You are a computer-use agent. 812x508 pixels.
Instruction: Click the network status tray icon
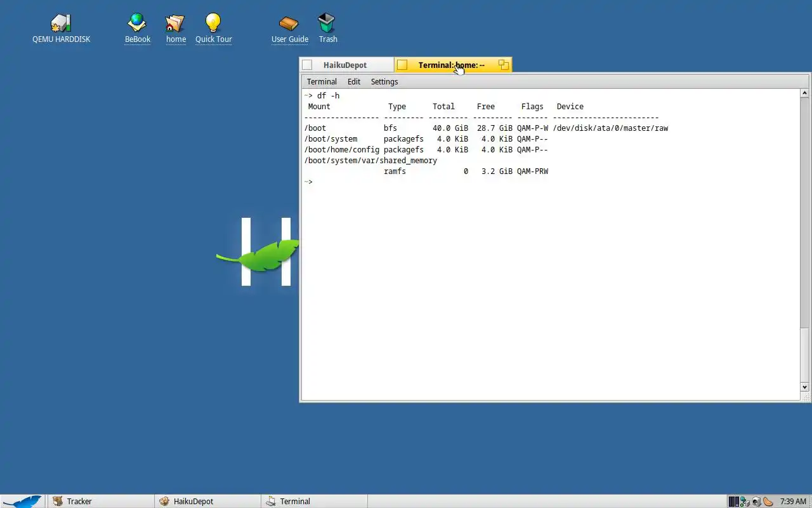[x=745, y=502]
